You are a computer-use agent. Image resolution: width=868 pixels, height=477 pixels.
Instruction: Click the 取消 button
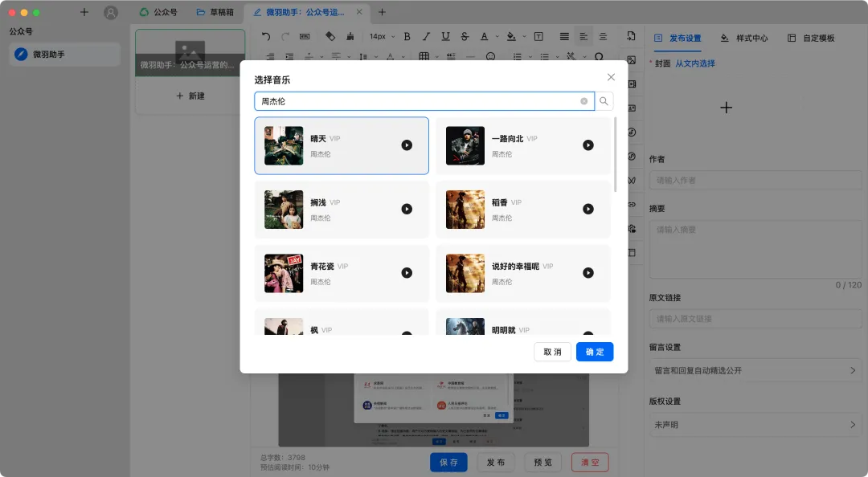tap(552, 352)
